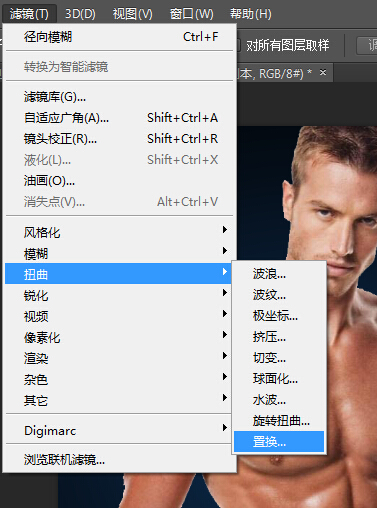Expand the 渲染 submenu
This screenshot has height=508, width=377.
click(119, 358)
